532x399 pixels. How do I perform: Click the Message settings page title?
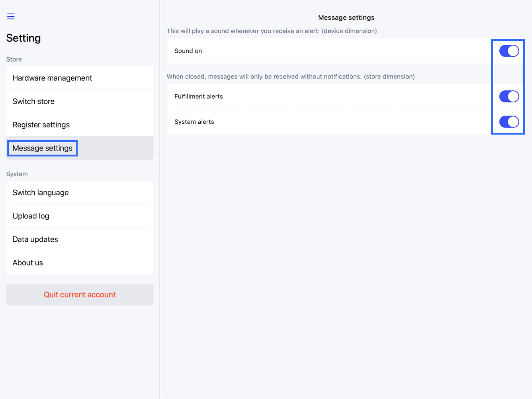pyautogui.click(x=346, y=18)
